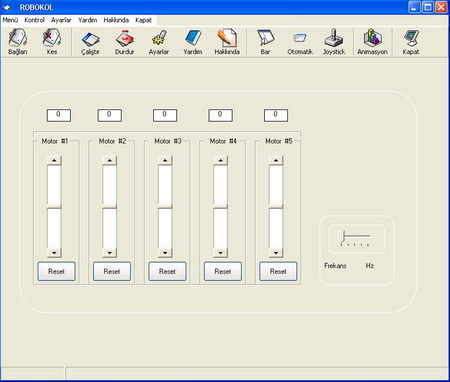
Task: Maximize the ROBOKOL window
Action: [428, 7]
